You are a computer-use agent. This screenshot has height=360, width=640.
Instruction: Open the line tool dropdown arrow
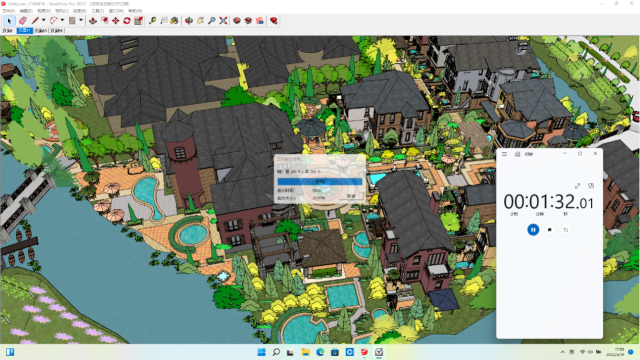coord(44,20)
